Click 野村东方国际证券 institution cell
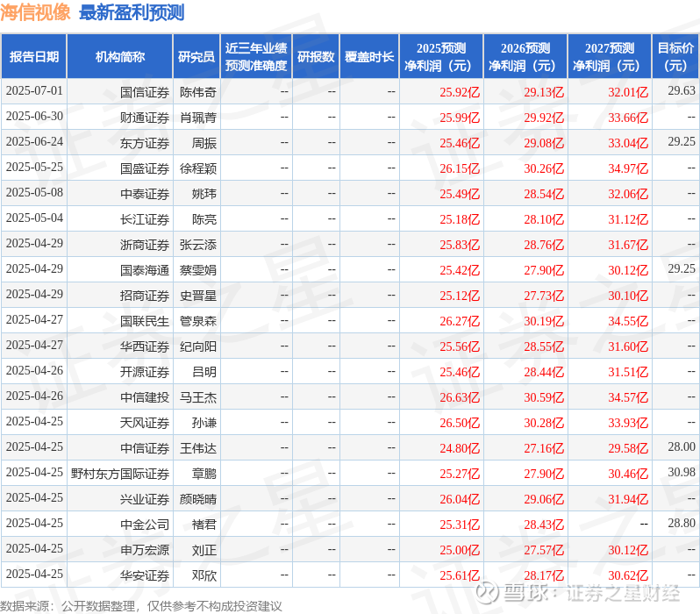700x614 pixels. click(x=120, y=475)
